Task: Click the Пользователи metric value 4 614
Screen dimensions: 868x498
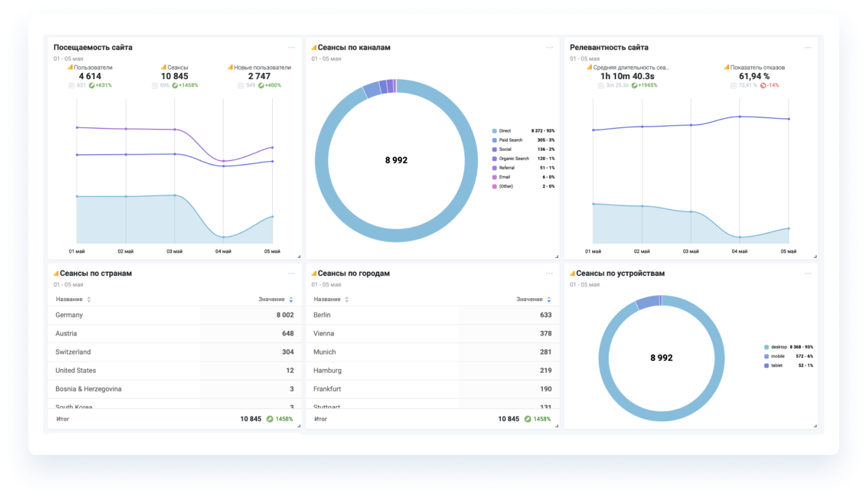Action: pos(90,76)
